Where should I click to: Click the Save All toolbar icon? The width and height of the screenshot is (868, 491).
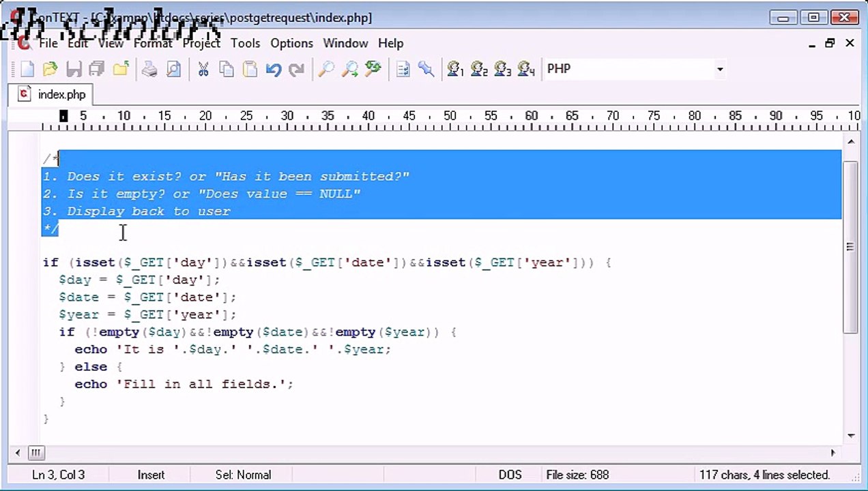(x=97, y=69)
